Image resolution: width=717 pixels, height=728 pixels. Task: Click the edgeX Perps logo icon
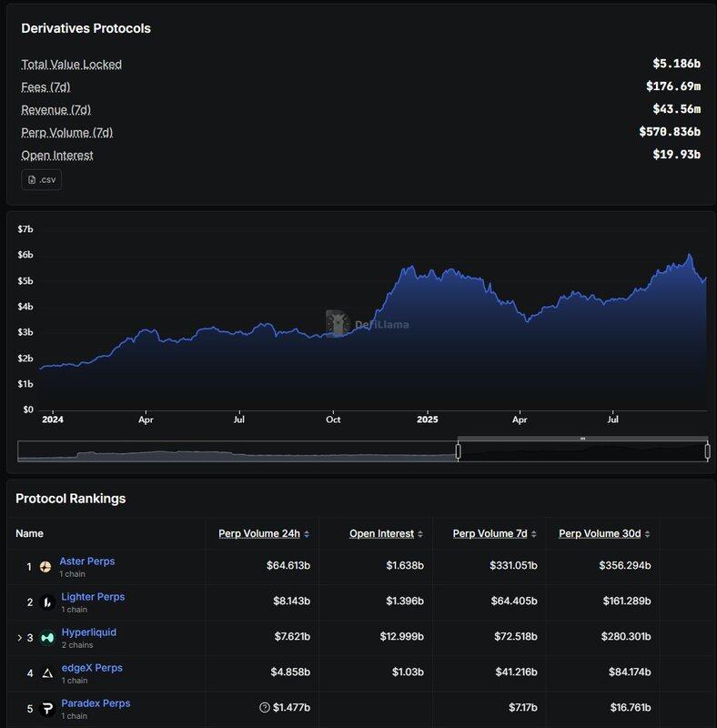45,673
